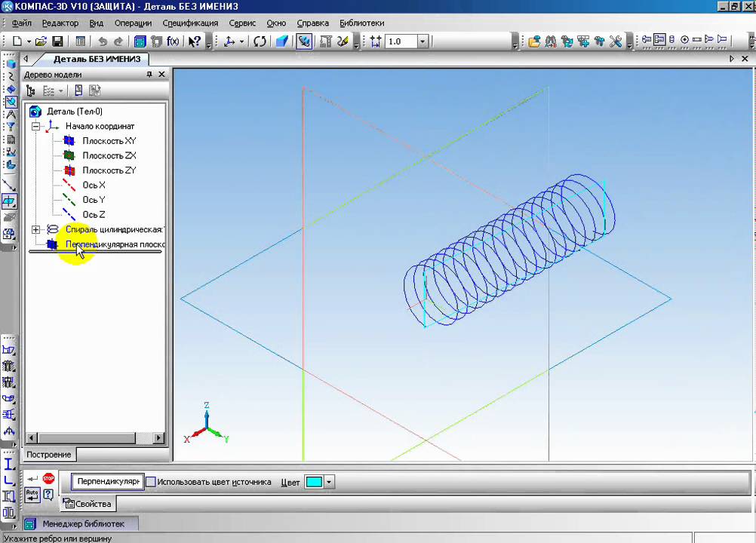Save the part with floppy disk icon
Screen dimensions: 756x543
click(58, 41)
